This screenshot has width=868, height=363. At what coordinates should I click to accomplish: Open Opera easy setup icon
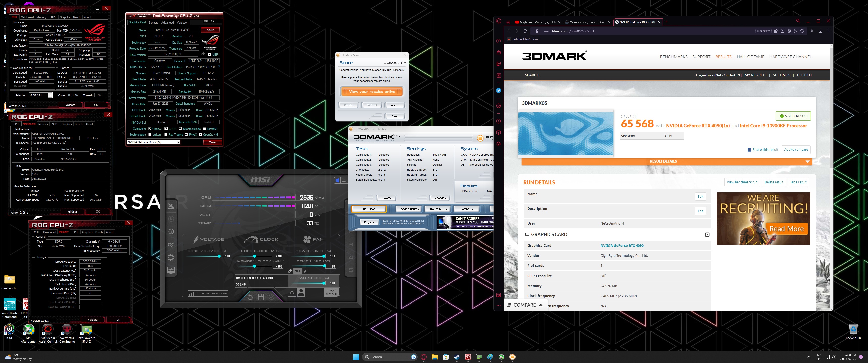coord(829,31)
